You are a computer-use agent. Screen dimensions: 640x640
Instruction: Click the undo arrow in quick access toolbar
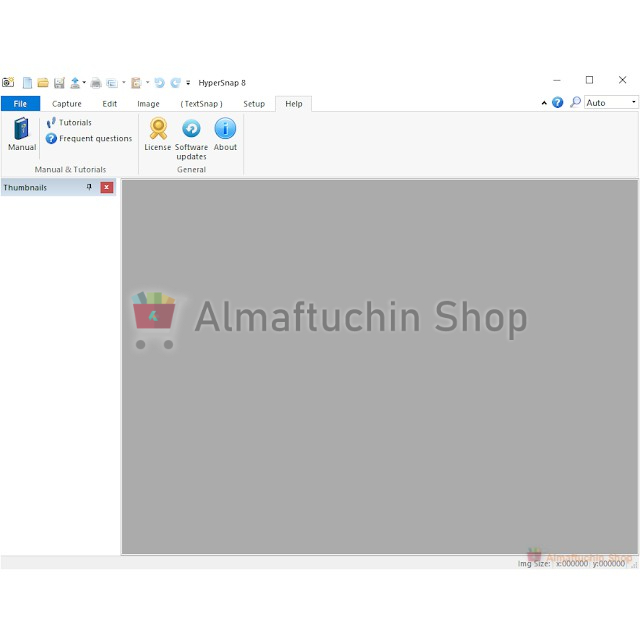tap(159, 83)
